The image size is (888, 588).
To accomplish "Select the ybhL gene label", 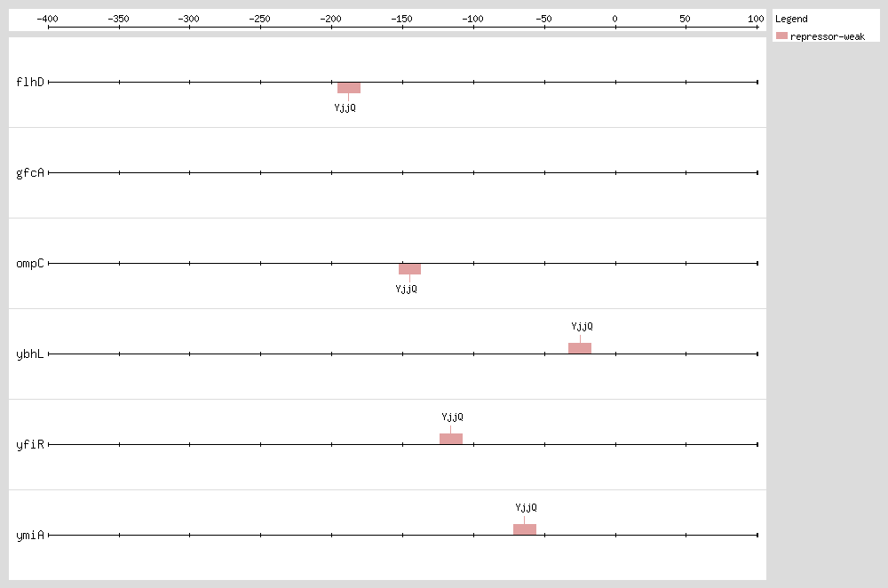I will pyautogui.click(x=30, y=354).
